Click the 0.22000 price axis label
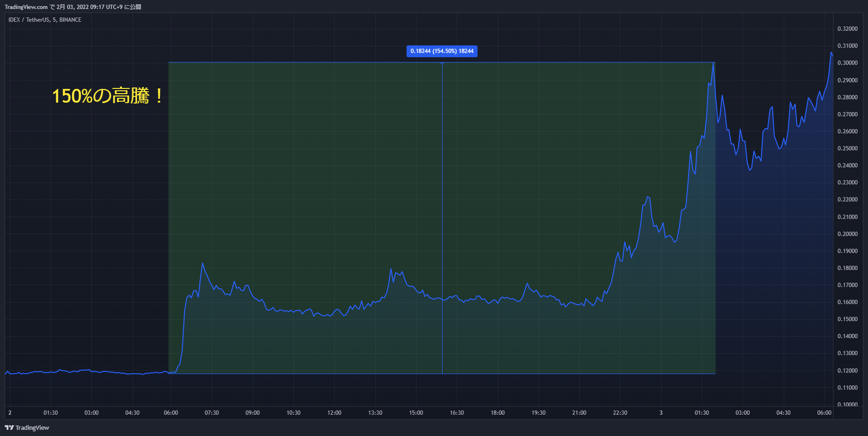This screenshot has height=436, width=868. coord(848,200)
